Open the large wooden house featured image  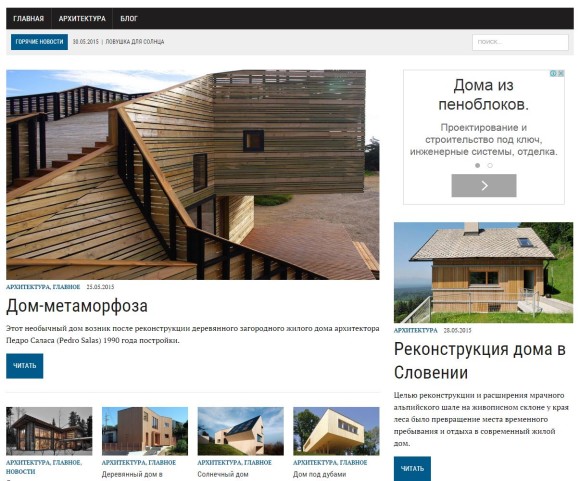193,175
